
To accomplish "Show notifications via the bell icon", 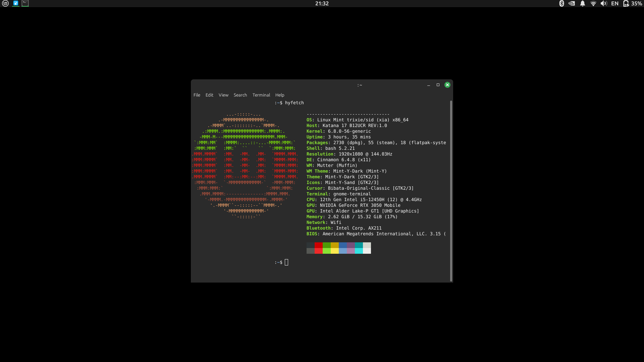I will [x=583, y=3].
